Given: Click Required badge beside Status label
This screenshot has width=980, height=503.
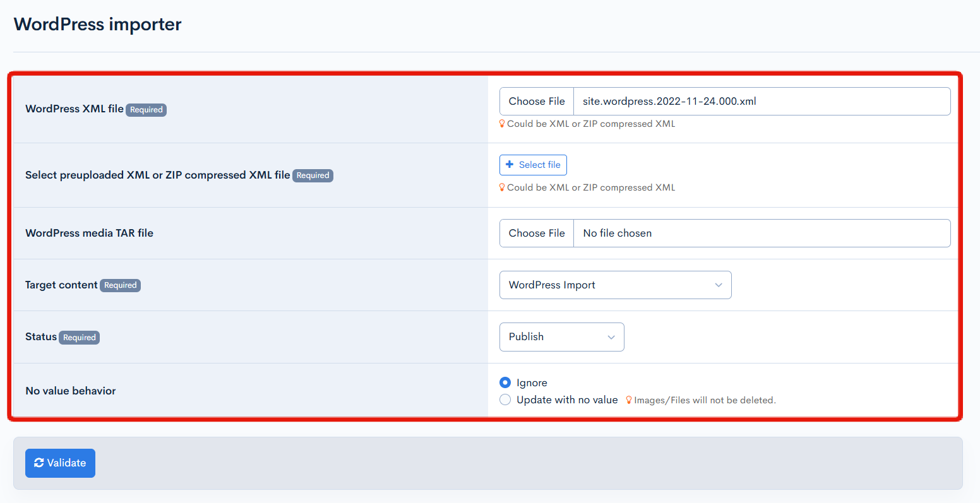Looking at the screenshot, I should [x=80, y=338].
